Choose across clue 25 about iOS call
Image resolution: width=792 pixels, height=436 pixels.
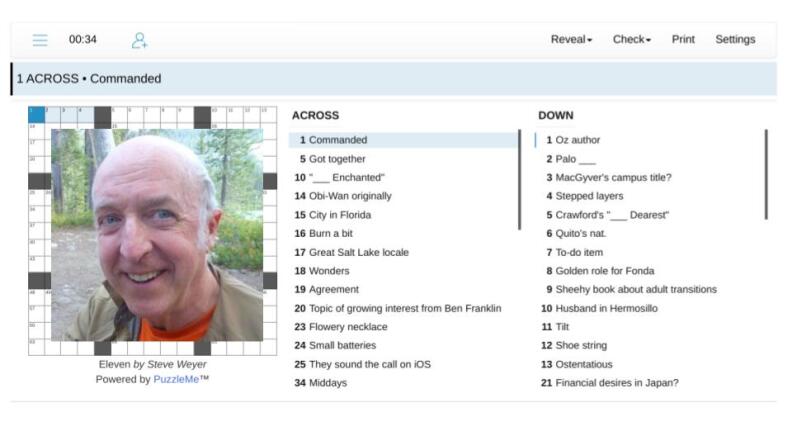369,364
